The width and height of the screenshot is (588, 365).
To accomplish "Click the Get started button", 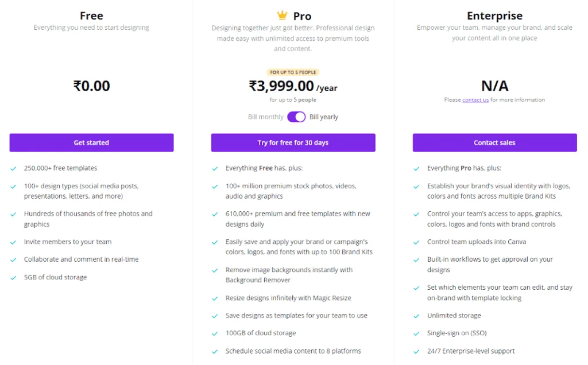I will (91, 143).
